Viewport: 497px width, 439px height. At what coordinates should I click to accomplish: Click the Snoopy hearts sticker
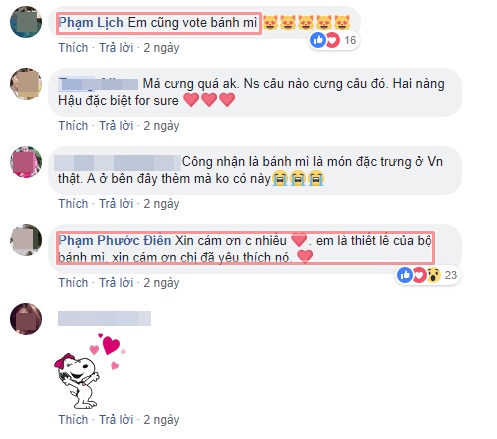[90, 371]
